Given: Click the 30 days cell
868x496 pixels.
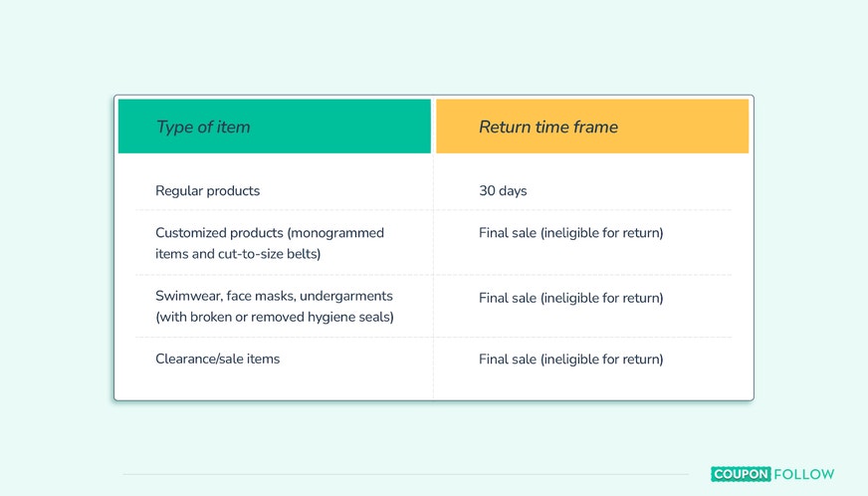Looking at the screenshot, I should click(x=503, y=190).
